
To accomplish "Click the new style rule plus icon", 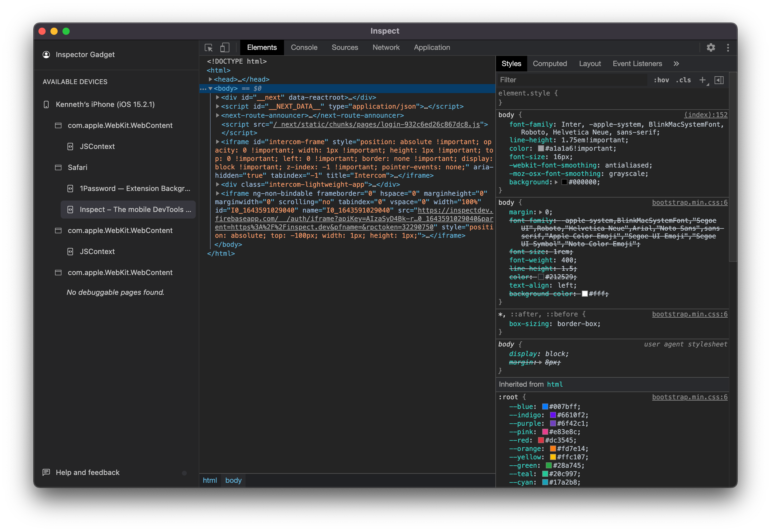I will [x=702, y=80].
